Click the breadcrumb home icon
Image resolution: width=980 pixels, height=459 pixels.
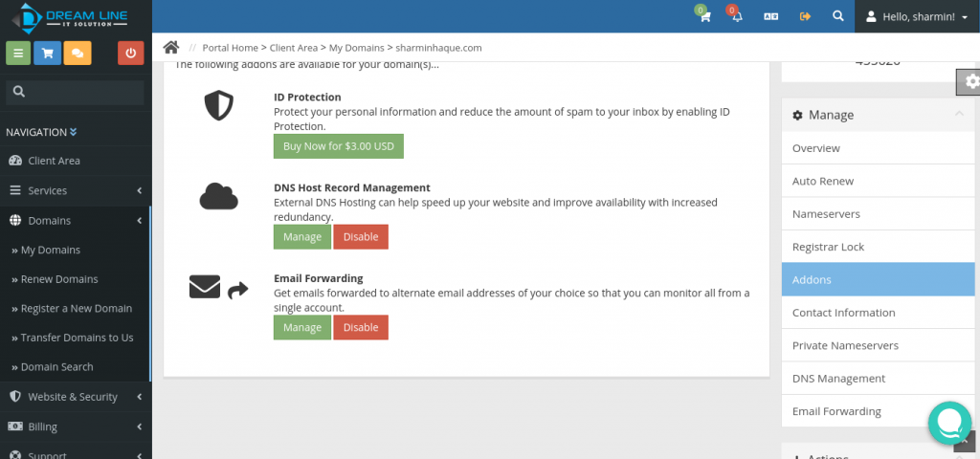click(171, 48)
